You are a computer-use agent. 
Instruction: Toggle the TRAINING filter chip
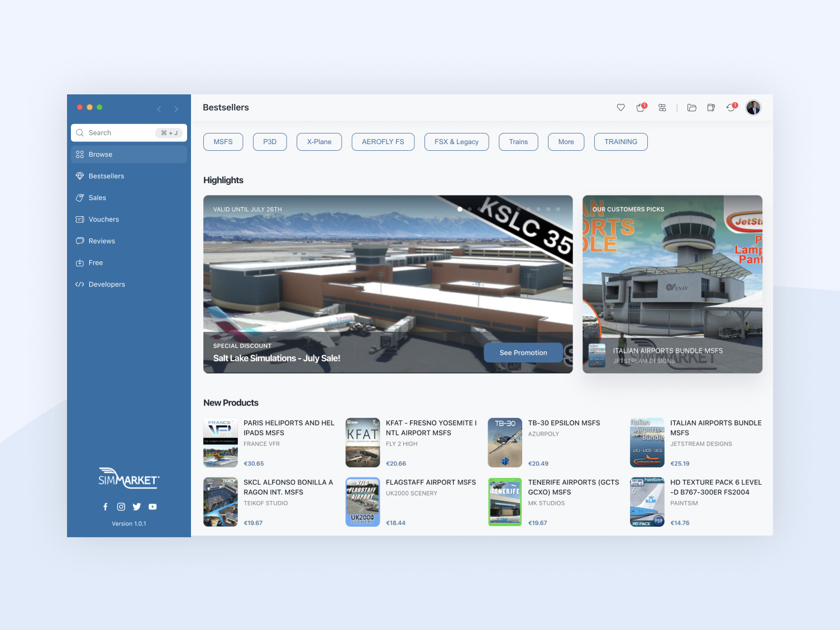pos(621,141)
